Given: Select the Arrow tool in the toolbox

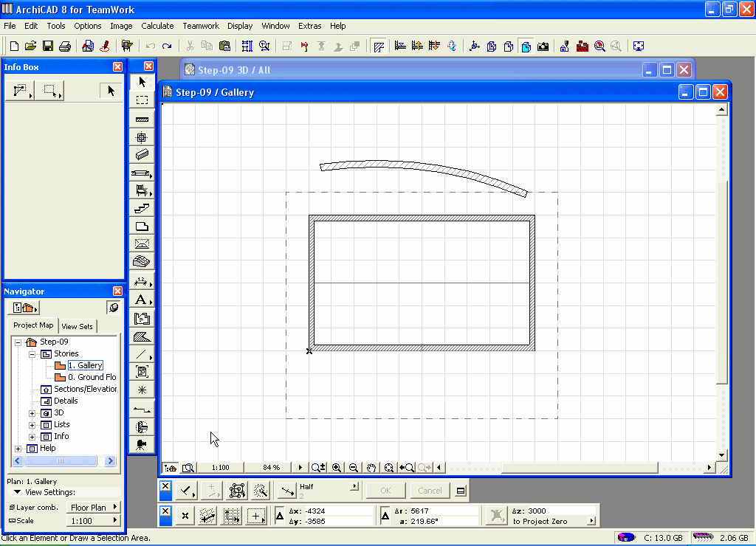Looking at the screenshot, I should click(x=142, y=82).
